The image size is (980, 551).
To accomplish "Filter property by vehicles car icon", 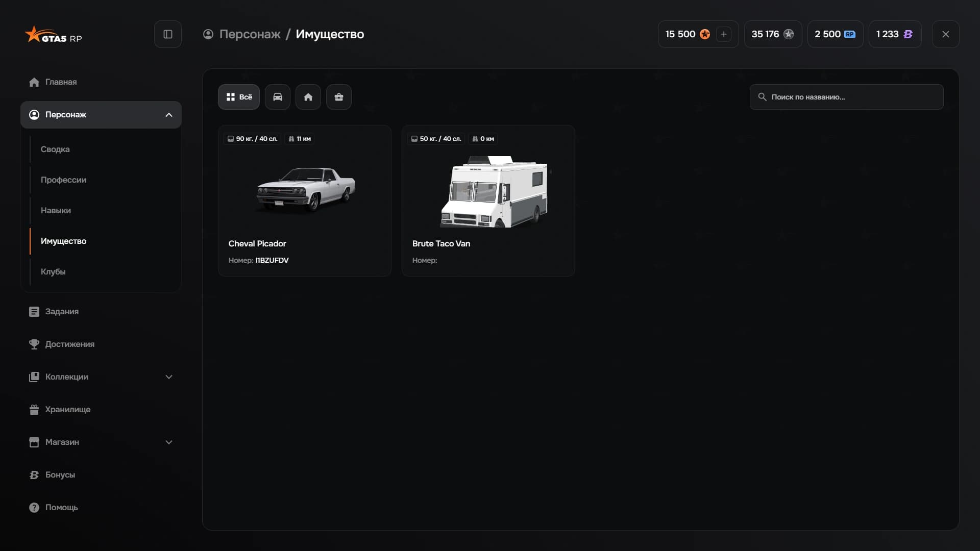I will coord(278,97).
